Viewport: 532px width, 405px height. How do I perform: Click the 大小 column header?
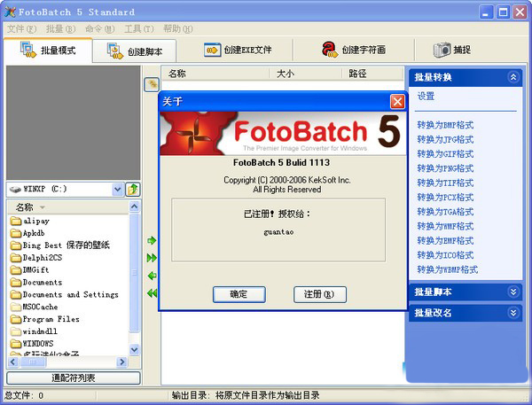click(305, 74)
